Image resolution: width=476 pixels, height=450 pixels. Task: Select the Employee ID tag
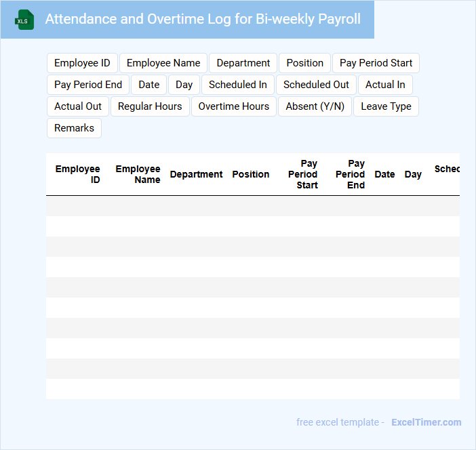coord(82,63)
